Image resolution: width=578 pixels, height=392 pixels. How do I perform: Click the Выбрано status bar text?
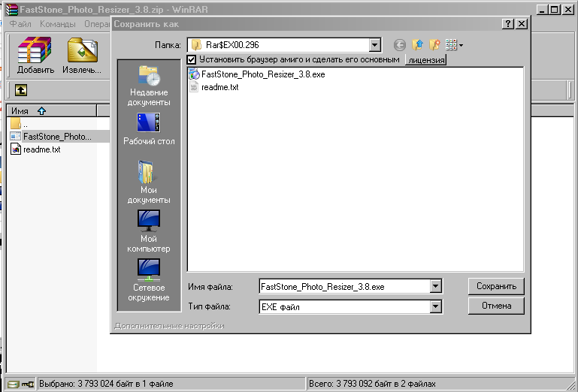coord(106,384)
